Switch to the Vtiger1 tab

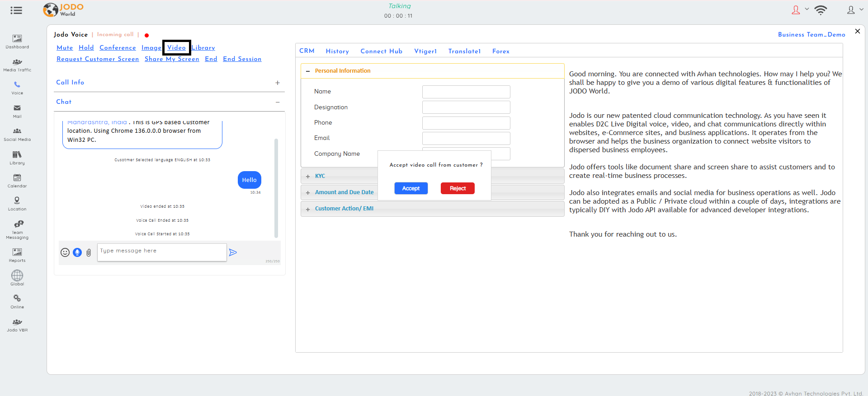coord(425,51)
